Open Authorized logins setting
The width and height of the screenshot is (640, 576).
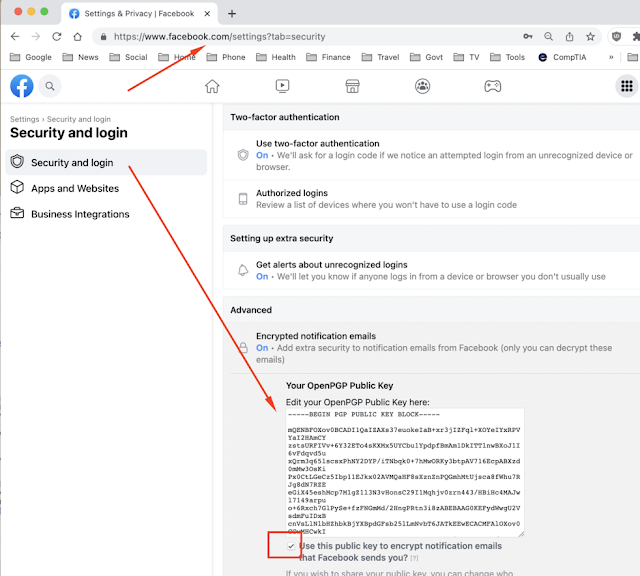click(x=431, y=199)
